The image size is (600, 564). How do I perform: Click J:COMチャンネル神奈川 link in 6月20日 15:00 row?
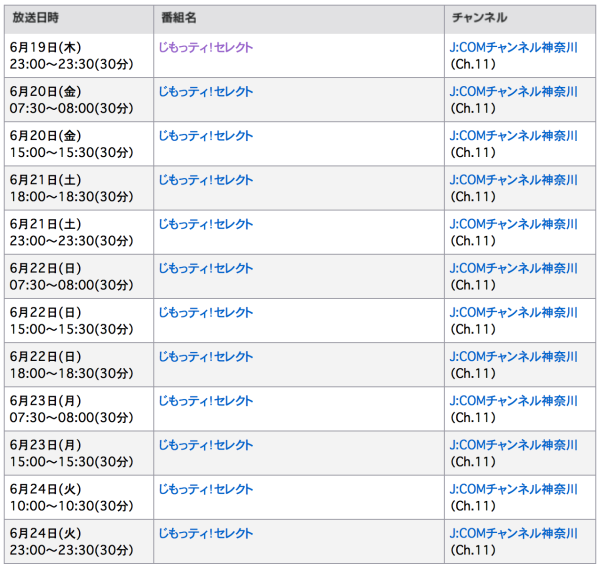pyautogui.click(x=514, y=136)
